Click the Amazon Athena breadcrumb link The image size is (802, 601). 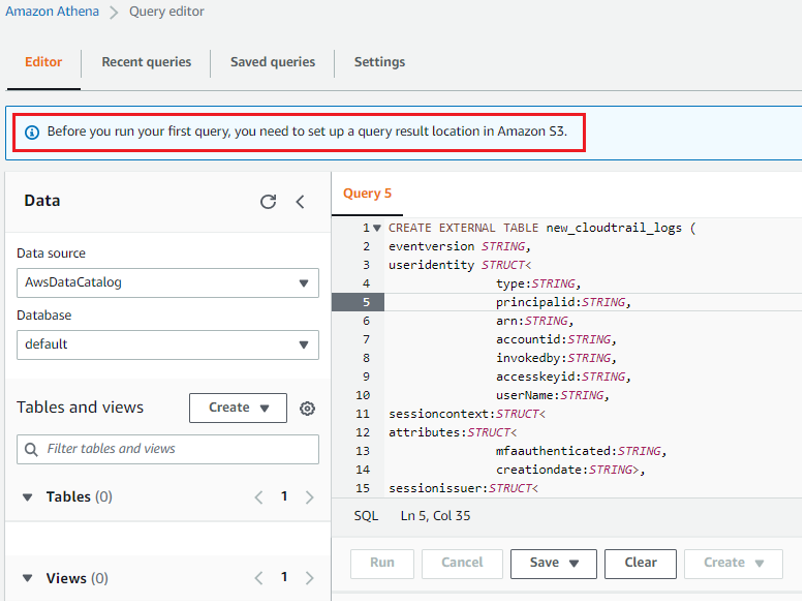click(x=52, y=11)
